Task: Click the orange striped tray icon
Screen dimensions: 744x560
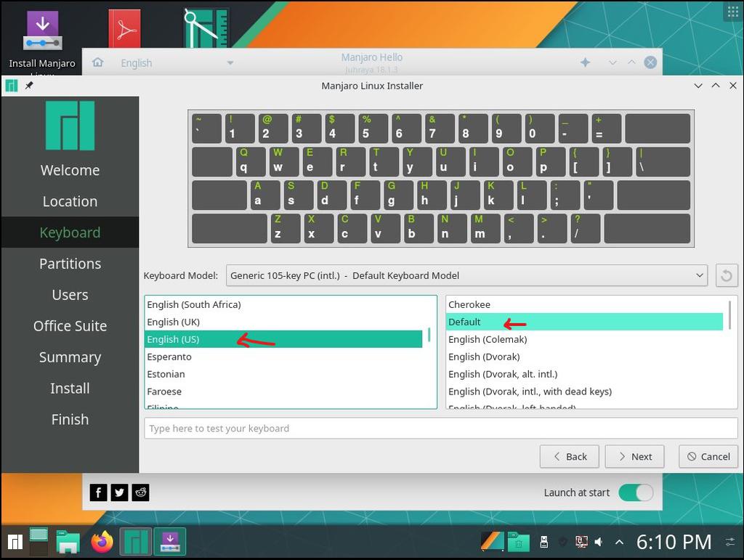Action: point(492,542)
